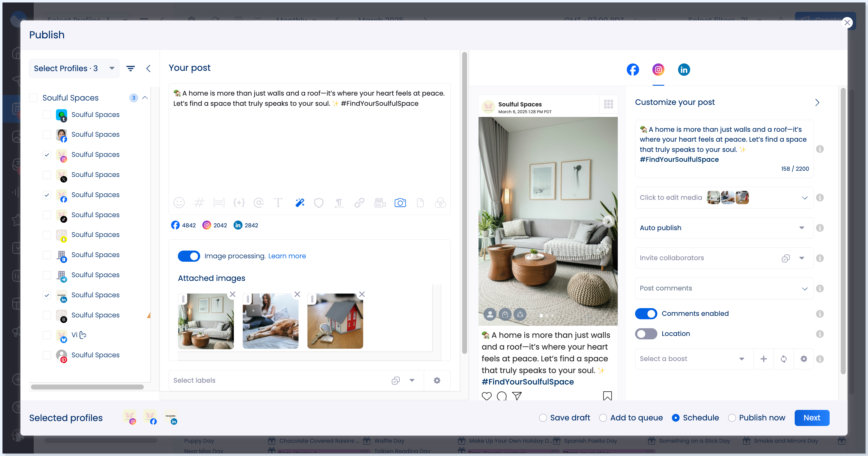Click the customize panel vertical scrollbar
This screenshot has width=868, height=456.
[843, 231]
